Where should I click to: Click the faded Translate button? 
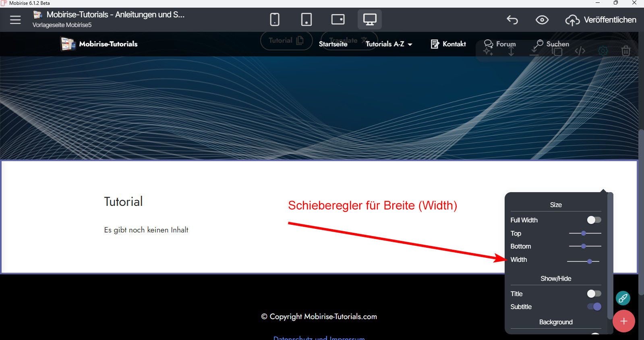click(349, 41)
